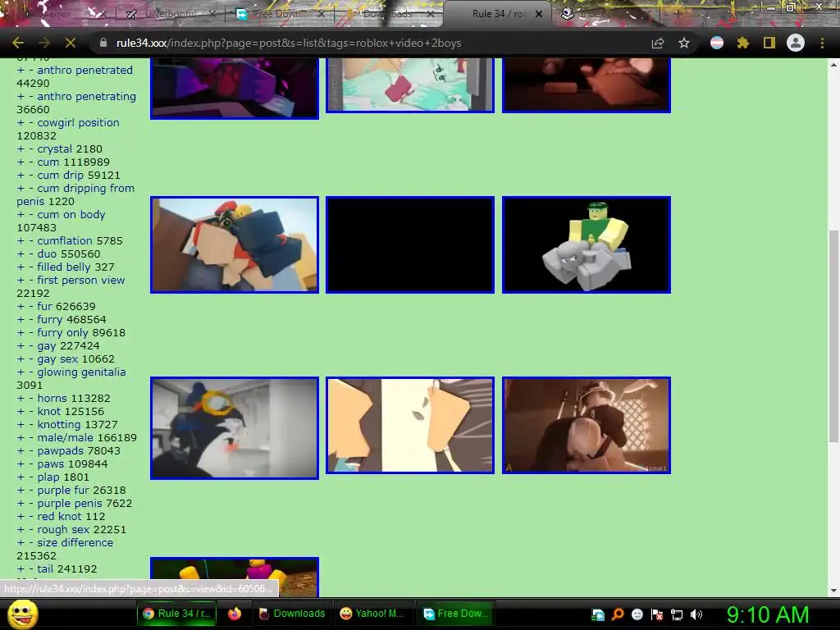This screenshot has width=840, height=630.
Task: Click the scrollbar down arrow
Action: (x=833, y=591)
